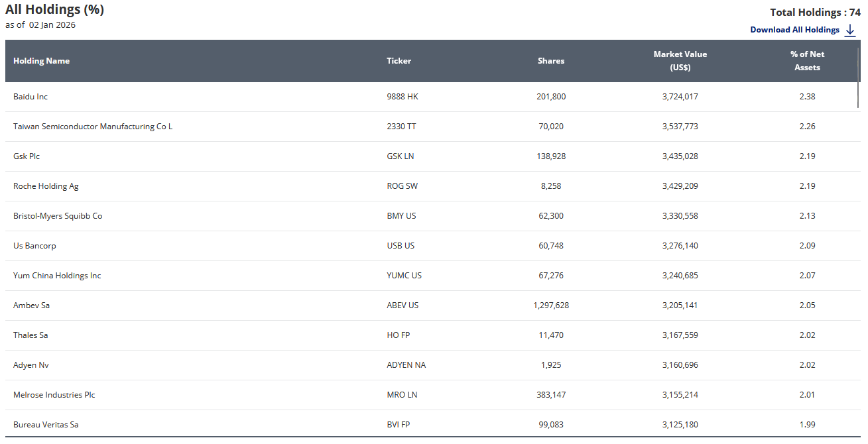Click the download arrow icon

pyautogui.click(x=851, y=30)
